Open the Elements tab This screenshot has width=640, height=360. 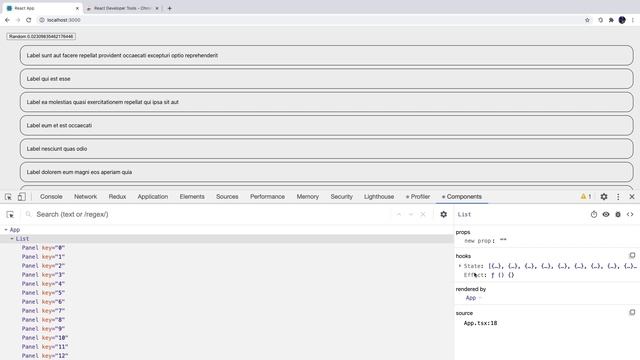192,197
